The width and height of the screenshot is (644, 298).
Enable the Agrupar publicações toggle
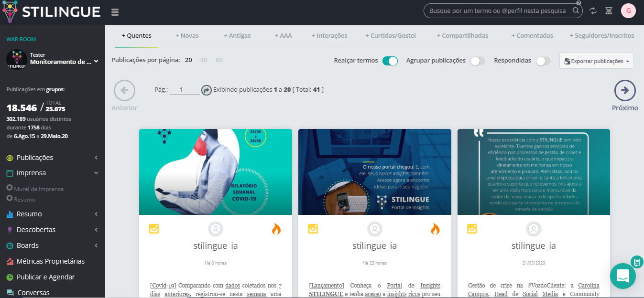[477, 61]
